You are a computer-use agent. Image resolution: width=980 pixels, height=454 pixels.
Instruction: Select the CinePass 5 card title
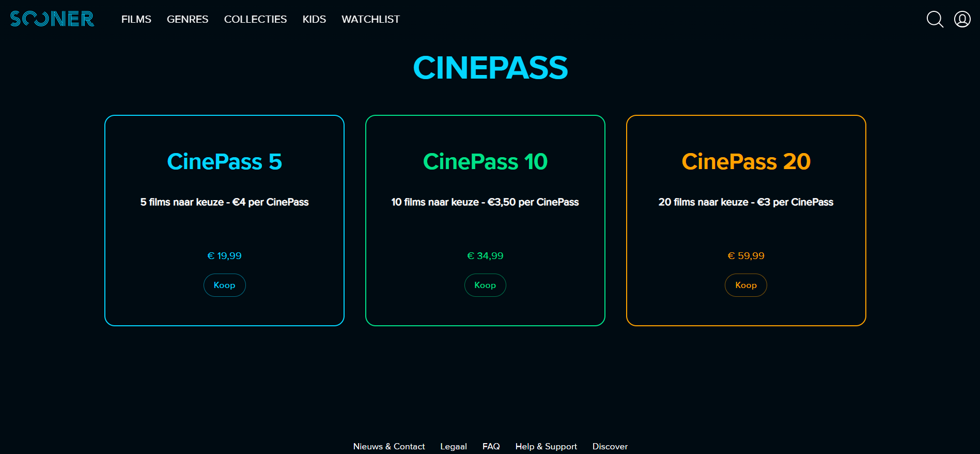coord(224,161)
